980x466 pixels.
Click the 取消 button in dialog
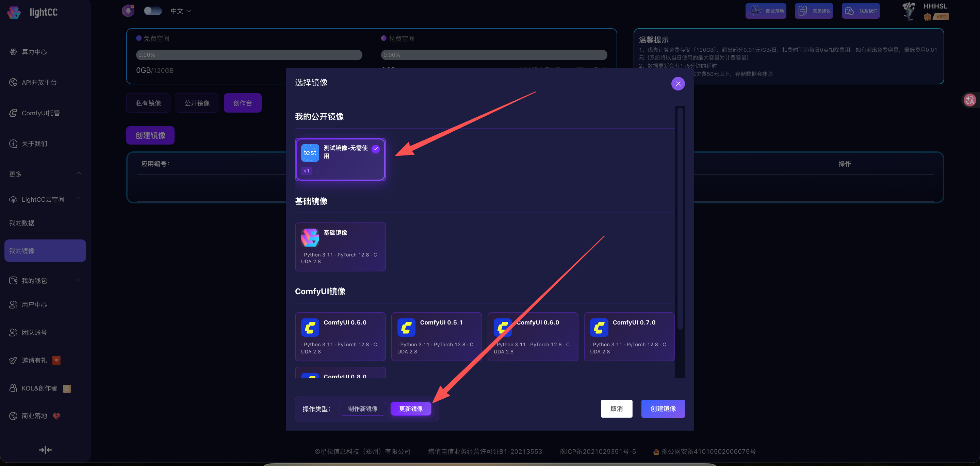click(x=616, y=409)
